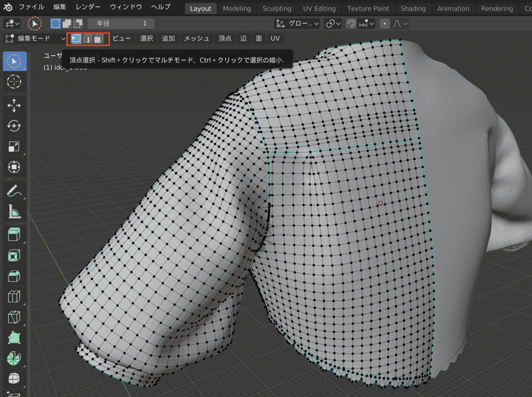Select the Transform tool
Viewport: 532px width, 397px height.
pyautogui.click(x=14, y=167)
